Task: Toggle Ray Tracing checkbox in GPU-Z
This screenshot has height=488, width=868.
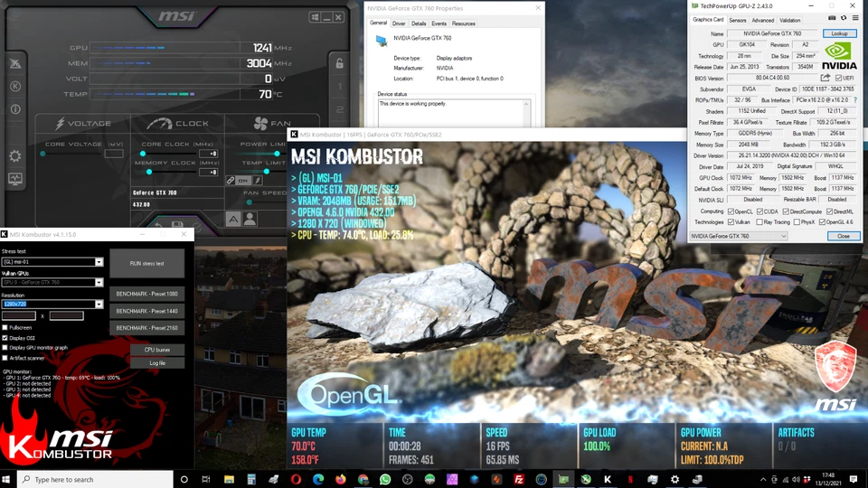Action: [759, 222]
